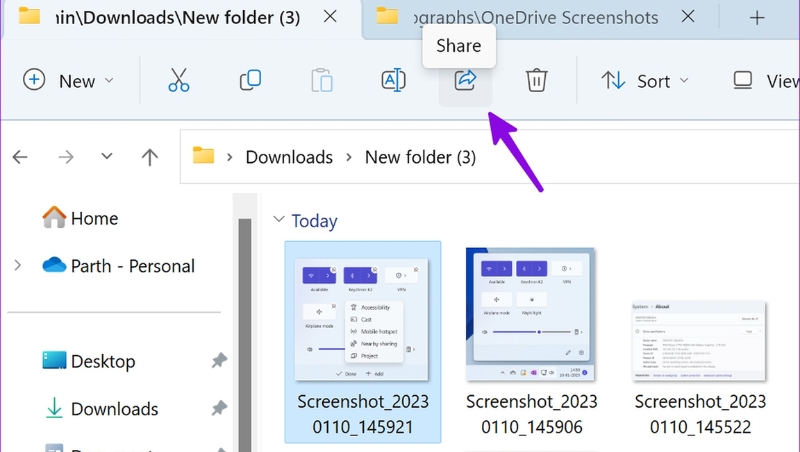This screenshot has height=452, width=800.
Task: Select Screenshot_20230110_145906 thumbnail
Action: tap(531, 314)
